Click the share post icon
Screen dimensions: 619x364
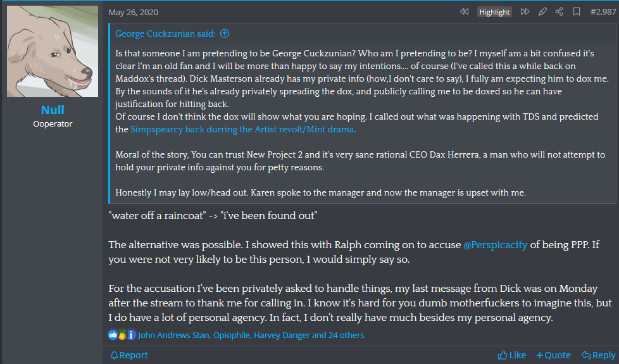559,12
